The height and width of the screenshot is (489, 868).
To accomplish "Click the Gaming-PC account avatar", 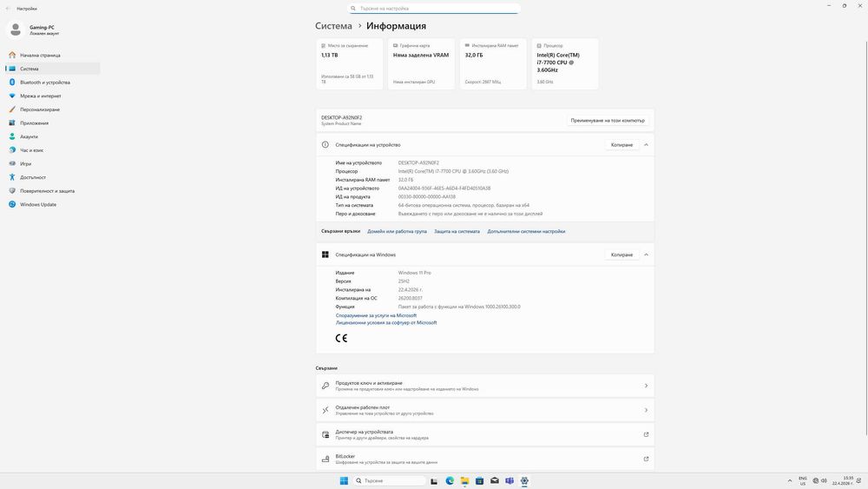I will (x=16, y=30).
